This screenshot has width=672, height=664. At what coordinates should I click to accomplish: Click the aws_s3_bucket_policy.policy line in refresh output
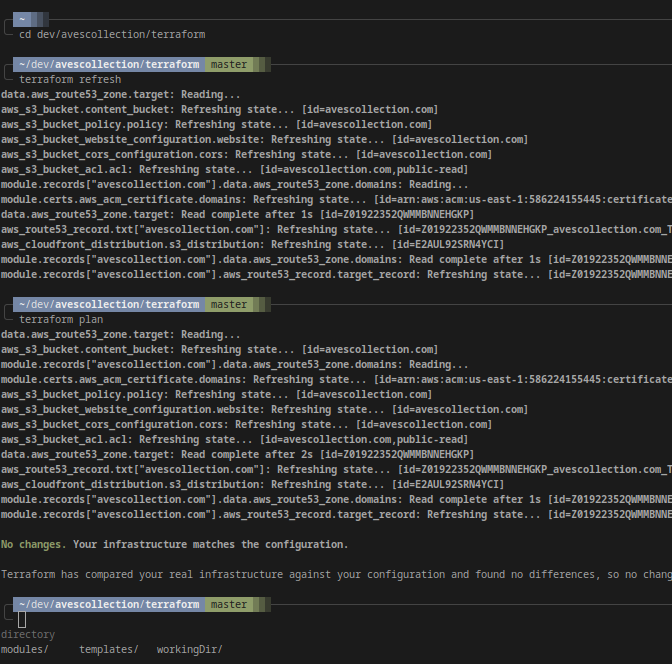coord(216,124)
